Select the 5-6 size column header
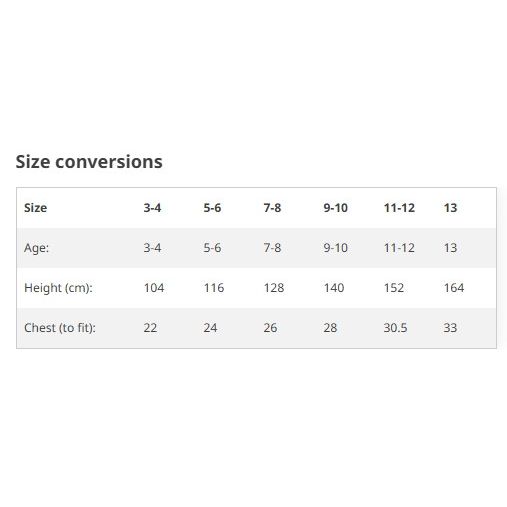Image resolution: width=507 pixels, height=507 pixels. 212,208
